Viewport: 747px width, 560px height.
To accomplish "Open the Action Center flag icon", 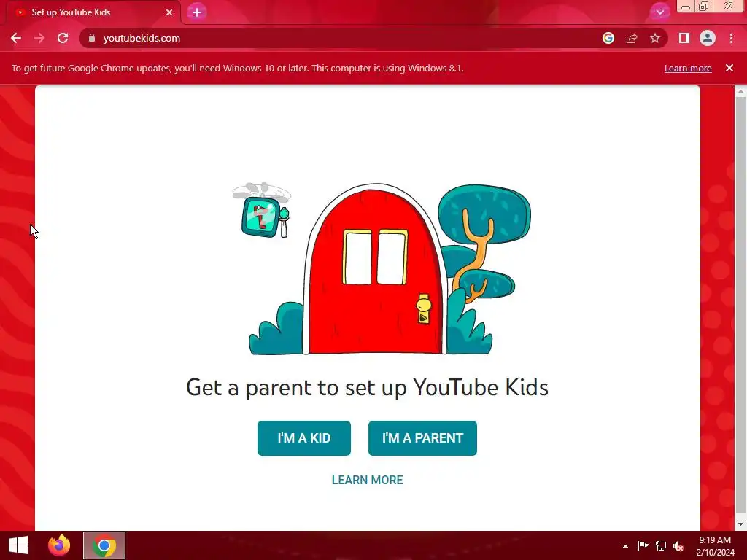I will pyautogui.click(x=643, y=546).
